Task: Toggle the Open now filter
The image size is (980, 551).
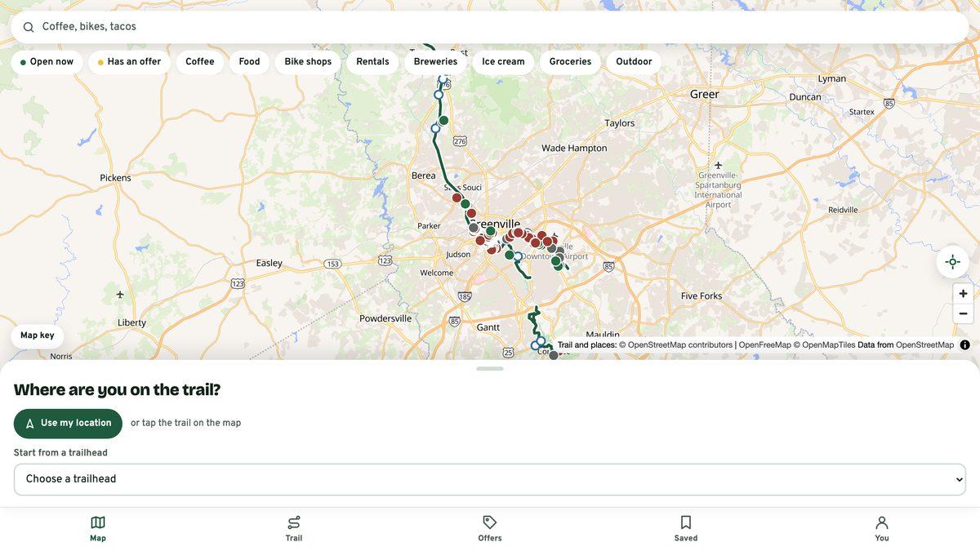Action: 47,62
